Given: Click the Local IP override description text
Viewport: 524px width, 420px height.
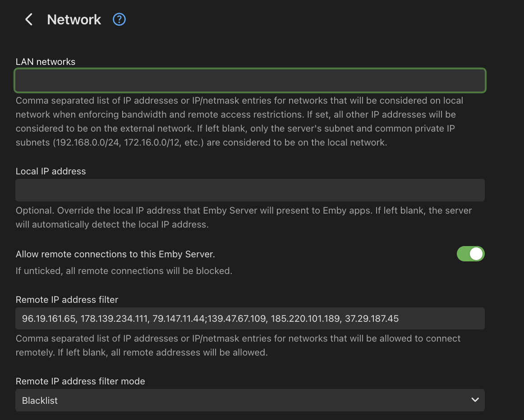Looking at the screenshot, I should pos(244,217).
